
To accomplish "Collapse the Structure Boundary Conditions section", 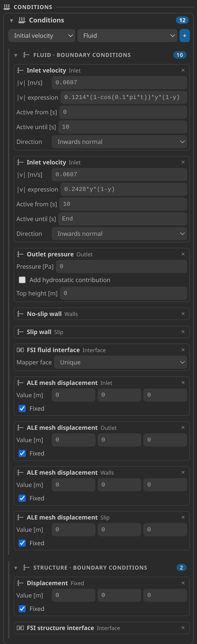I will pyautogui.click(x=16, y=568).
